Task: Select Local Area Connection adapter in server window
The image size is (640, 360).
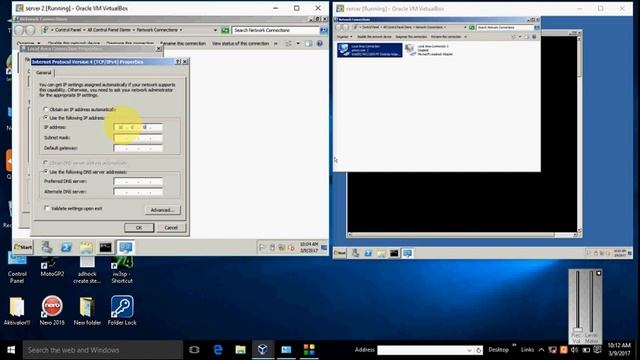Action: click(x=369, y=50)
